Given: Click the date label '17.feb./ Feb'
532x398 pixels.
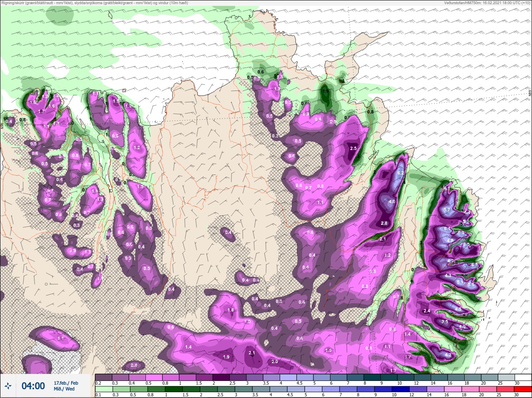Looking at the screenshot, I should pyautogui.click(x=66, y=383).
